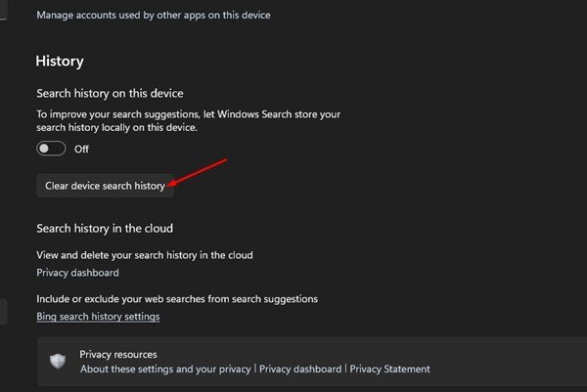
Task: Click the partial sidebar item at left edge bottom
Action: tap(3, 312)
